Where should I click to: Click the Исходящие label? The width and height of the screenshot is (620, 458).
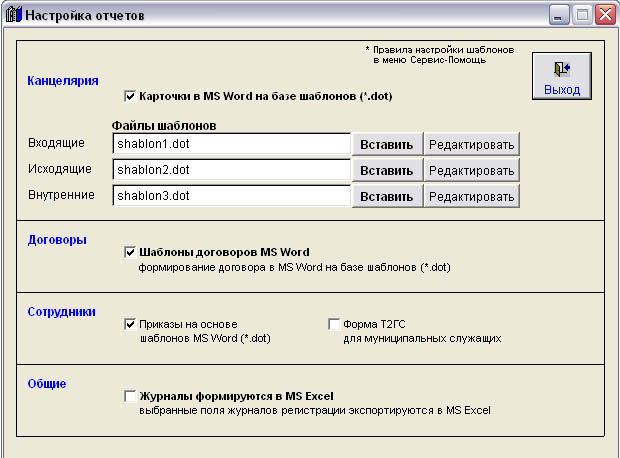(60, 169)
